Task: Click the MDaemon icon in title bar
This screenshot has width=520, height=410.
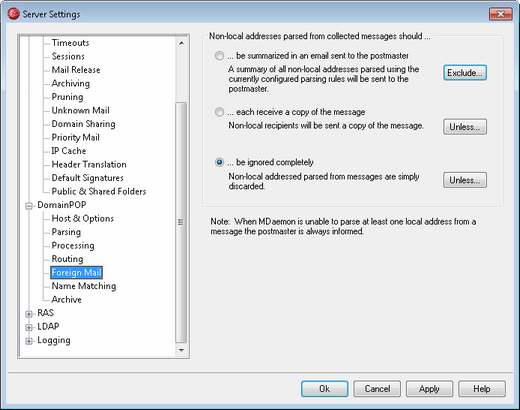Action: pos(14,14)
